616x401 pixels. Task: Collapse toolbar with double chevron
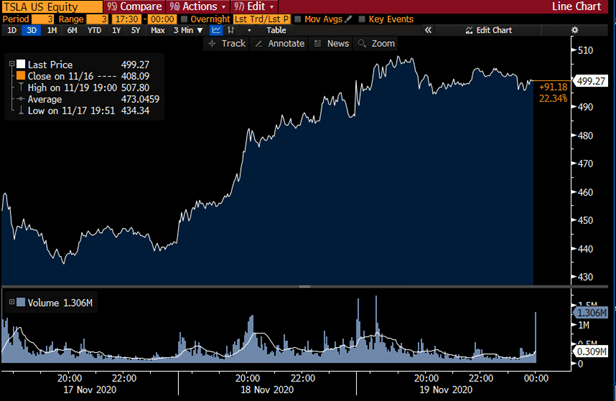pos(428,30)
